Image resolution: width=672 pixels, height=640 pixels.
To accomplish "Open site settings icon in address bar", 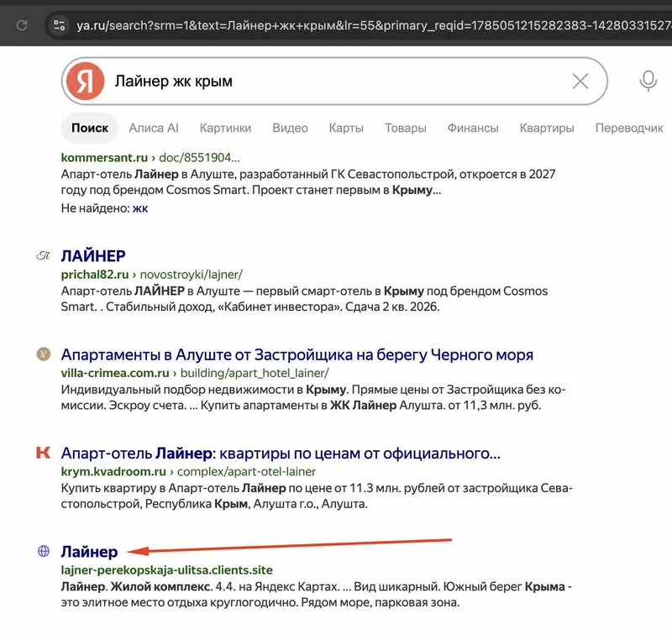I will [x=59, y=25].
